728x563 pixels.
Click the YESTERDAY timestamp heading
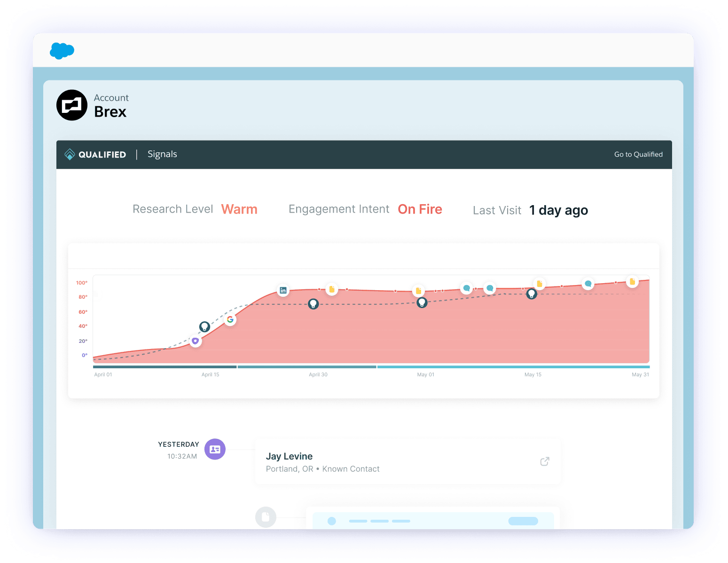pyautogui.click(x=179, y=444)
